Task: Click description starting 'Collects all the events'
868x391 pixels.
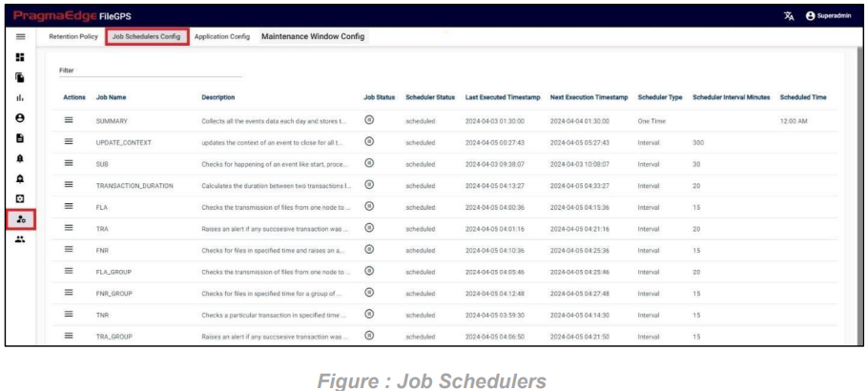Action: coord(274,121)
